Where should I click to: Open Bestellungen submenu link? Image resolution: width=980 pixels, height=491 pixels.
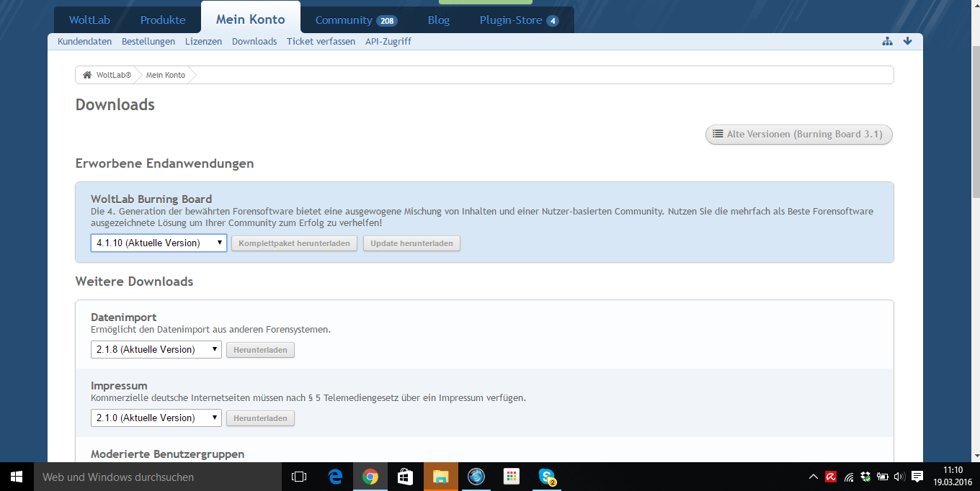tap(148, 42)
